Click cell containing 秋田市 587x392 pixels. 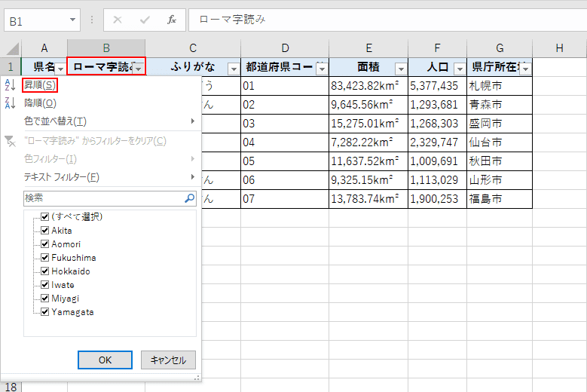(x=500, y=161)
